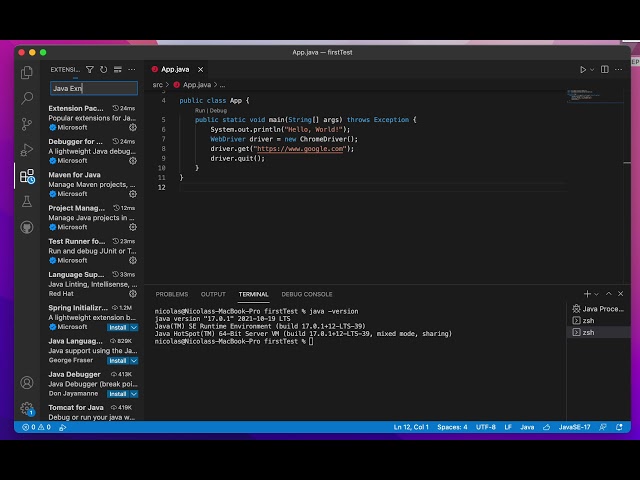Click LF line ending status entry
Image resolution: width=640 pixels, height=480 pixels.
tap(508, 427)
